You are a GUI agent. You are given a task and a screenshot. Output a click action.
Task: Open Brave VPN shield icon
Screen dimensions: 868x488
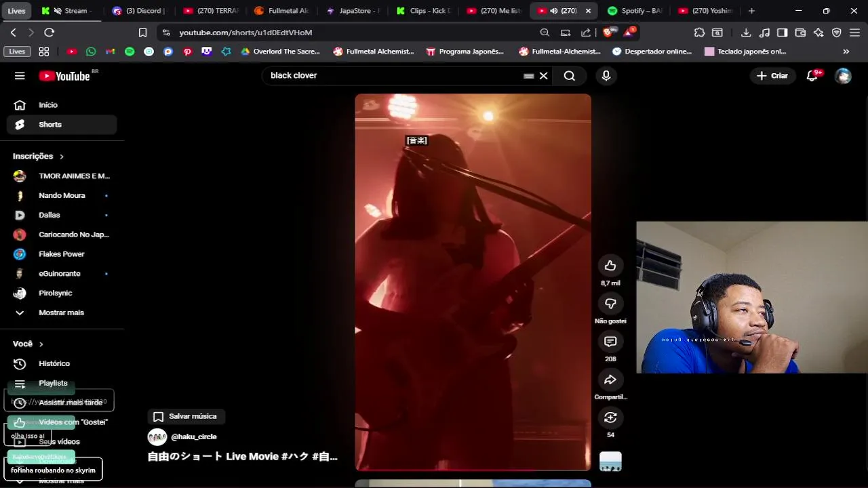point(837,33)
